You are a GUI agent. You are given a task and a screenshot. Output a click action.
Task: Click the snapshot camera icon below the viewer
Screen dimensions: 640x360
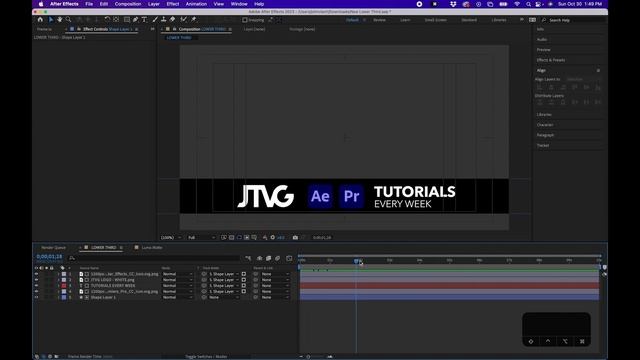click(295, 237)
